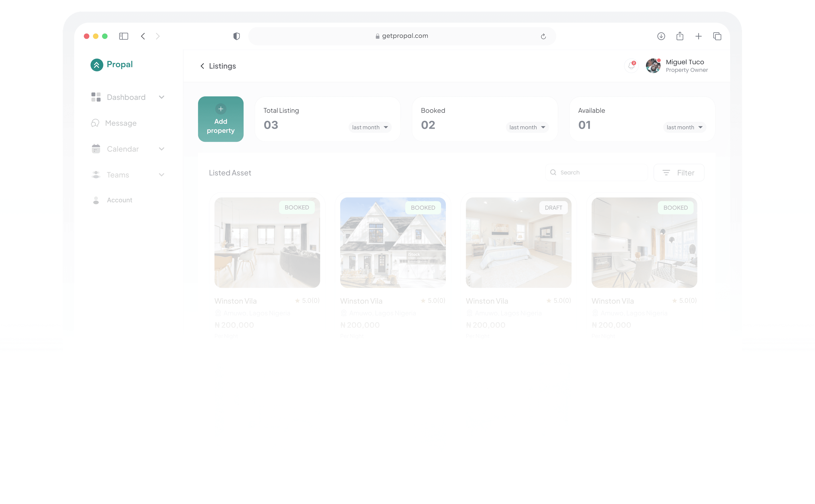Click the Dashboard grid icon
This screenshot has width=815, height=504.
pyautogui.click(x=96, y=97)
